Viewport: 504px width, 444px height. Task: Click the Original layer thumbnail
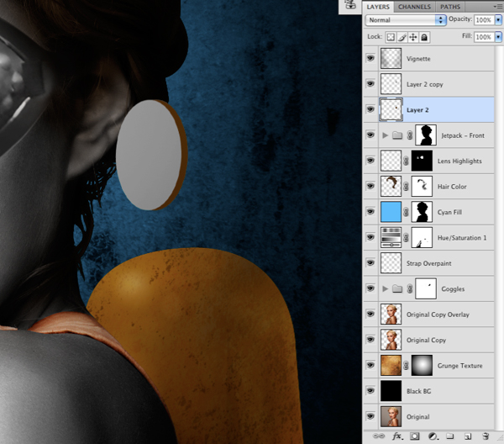(x=391, y=416)
